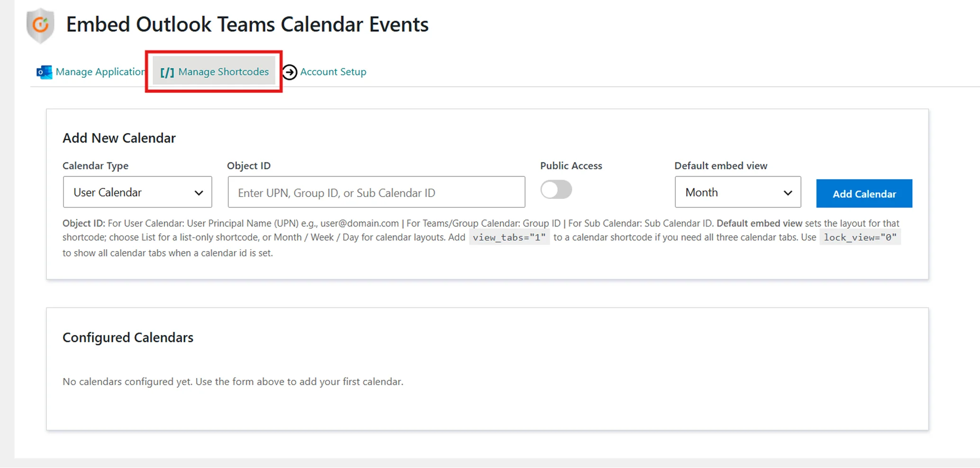Click the Object ID label above the field

[249, 166]
